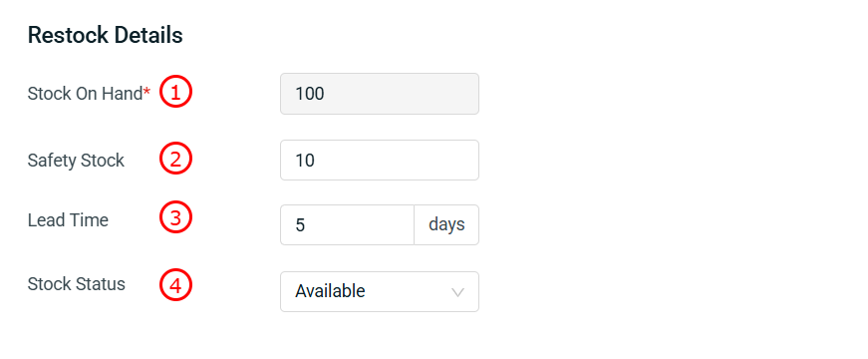Click the red asterisk beside Stock On Hand

click(x=146, y=92)
